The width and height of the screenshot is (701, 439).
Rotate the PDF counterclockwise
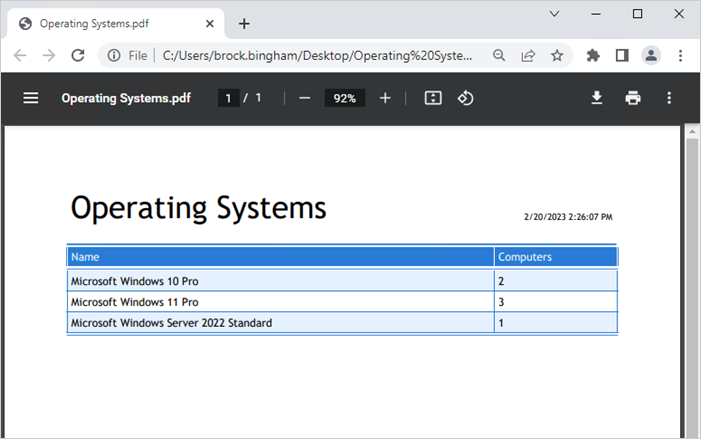pyautogui.click(x=465, y=98)
